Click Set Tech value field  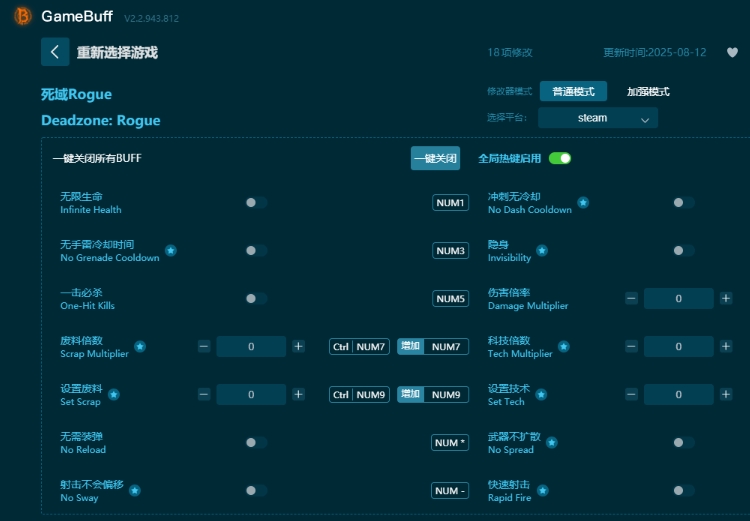679,394
